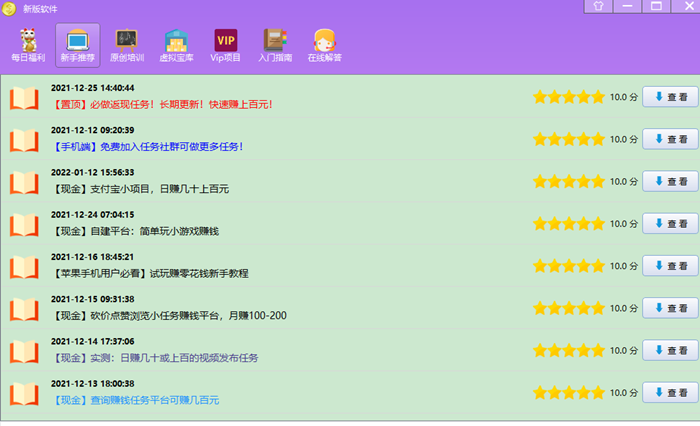This screenshot has width=700, height=426.
Task: Open 【现金】实测：日赚几十或上百的视频发布任务 title
Action: (x=155, y=358)
